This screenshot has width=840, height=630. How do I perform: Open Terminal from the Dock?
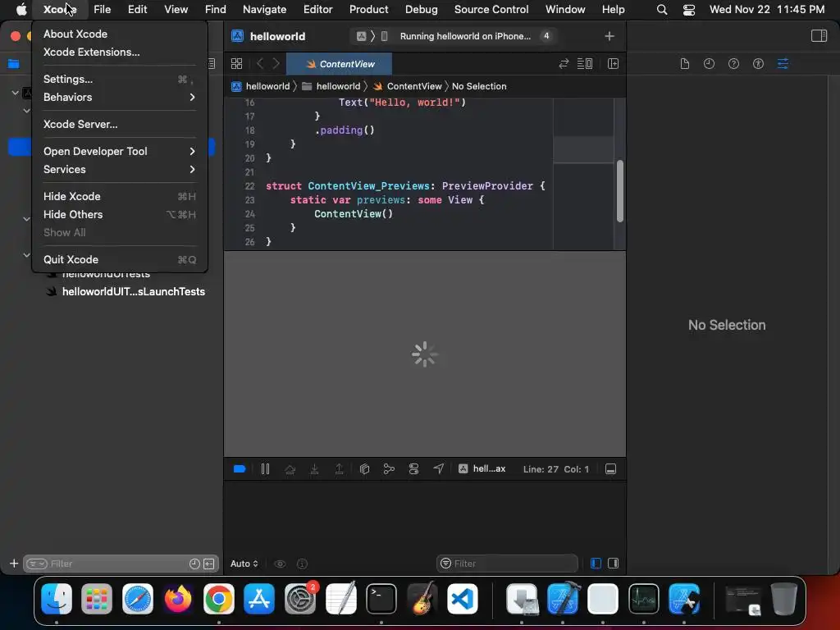coord(381,599)
